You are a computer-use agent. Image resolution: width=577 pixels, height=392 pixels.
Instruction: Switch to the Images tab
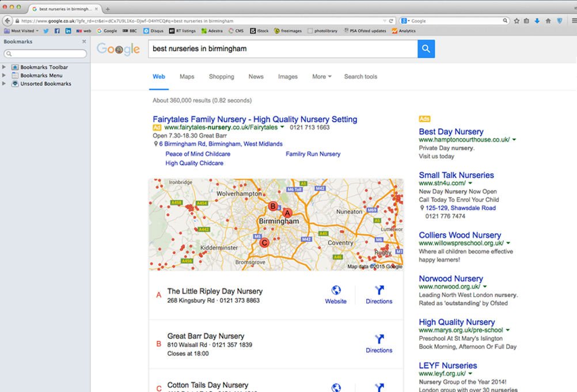coord(288,77)
